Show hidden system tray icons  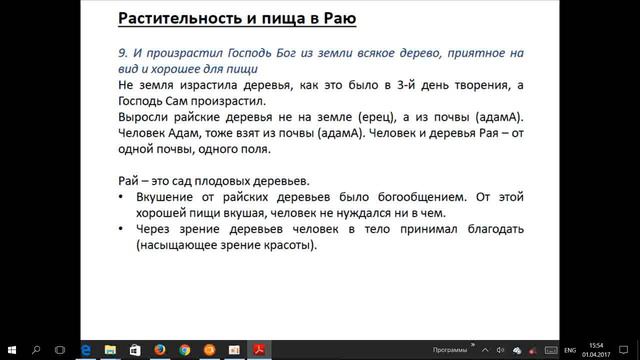click(x=485, y=350)
